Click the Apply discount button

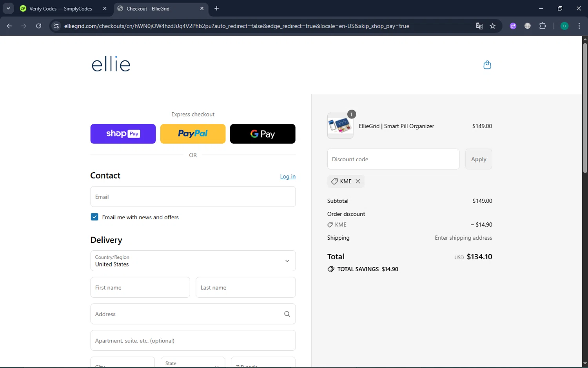click(479, 159)
